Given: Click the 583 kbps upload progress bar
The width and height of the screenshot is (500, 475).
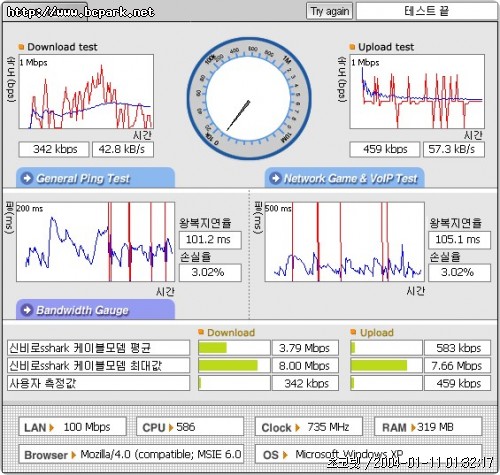Looking at the screenshot, I should click(x=386, y=348).
